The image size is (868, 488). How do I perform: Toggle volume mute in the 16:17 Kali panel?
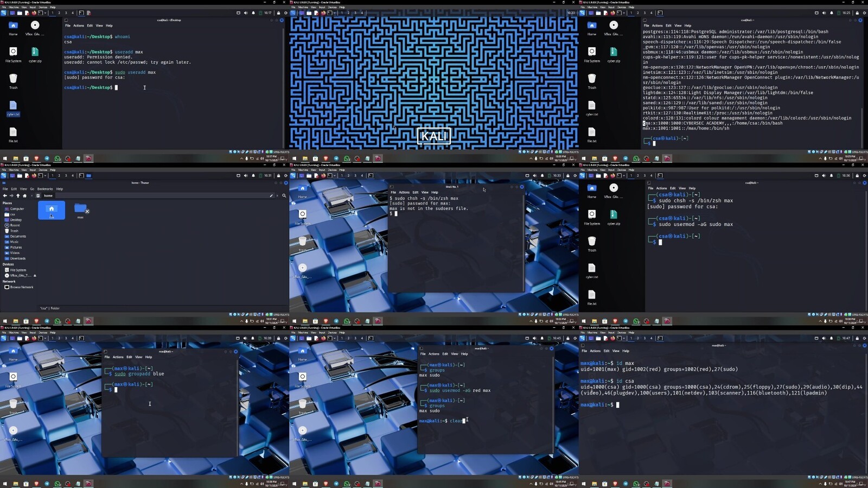click(245, 13)
